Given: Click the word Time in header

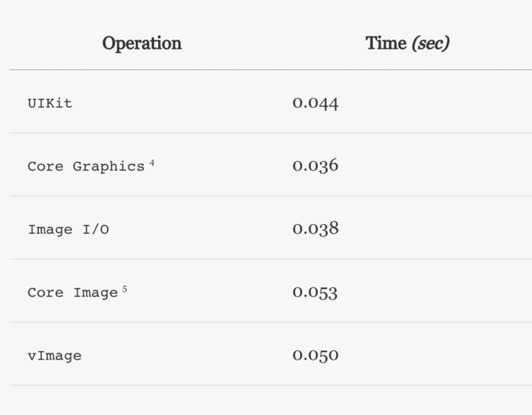Looking at the screenshot, I should tap(386, 43).
